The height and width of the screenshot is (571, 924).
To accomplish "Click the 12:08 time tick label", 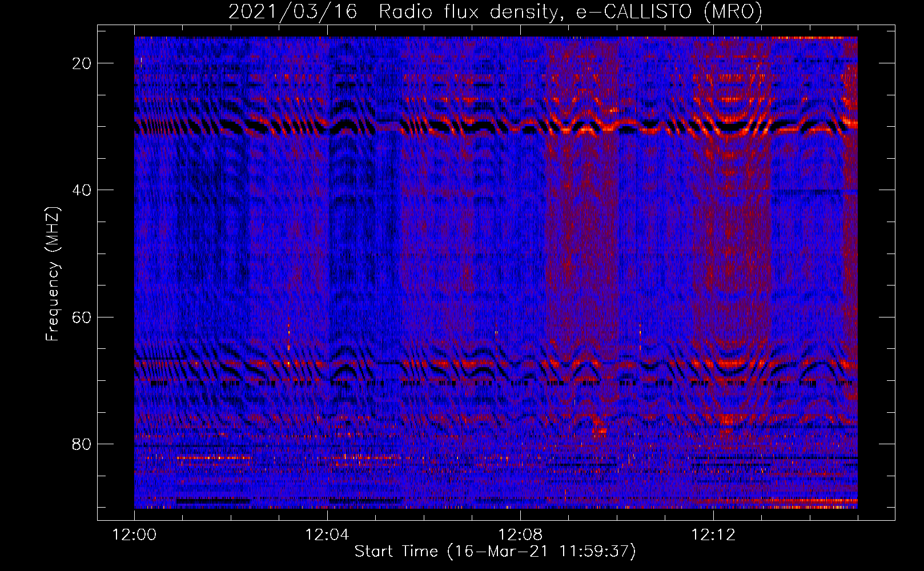I will 520,535.
